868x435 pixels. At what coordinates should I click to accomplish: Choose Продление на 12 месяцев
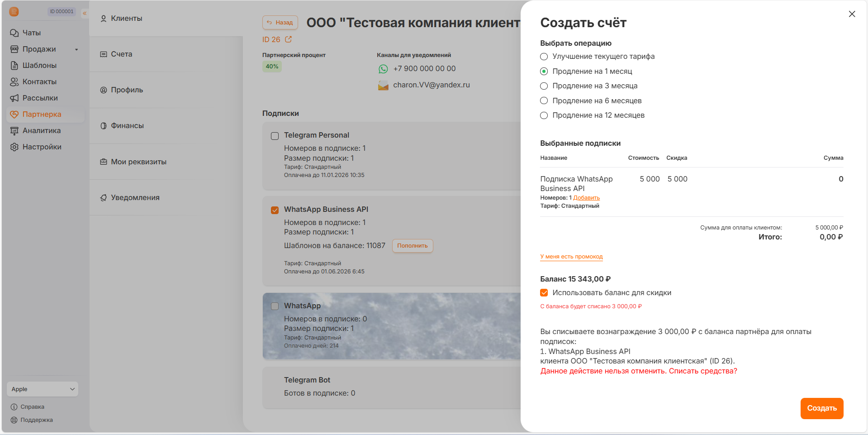tap(544, 115)
